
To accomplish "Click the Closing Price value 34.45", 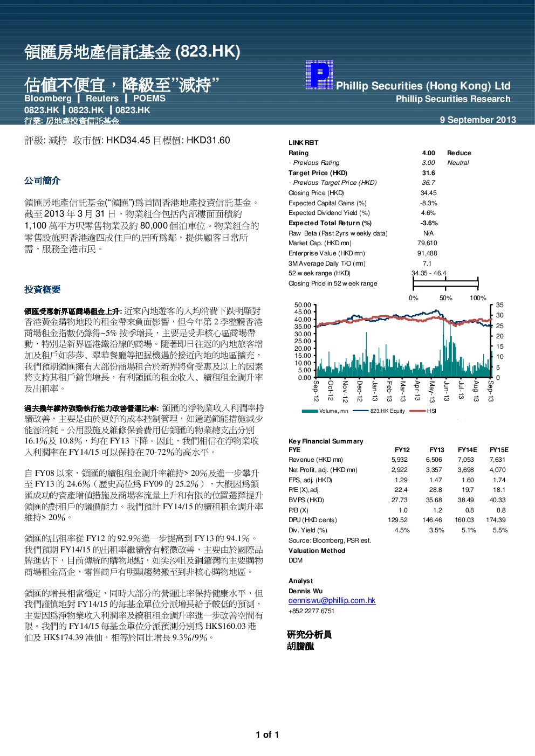I will tap(429, 193).
